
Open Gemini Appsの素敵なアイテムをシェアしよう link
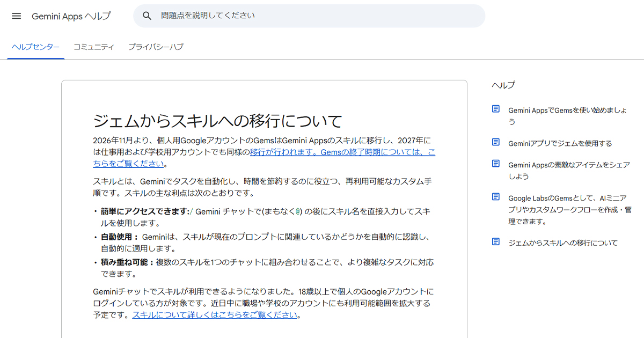[x=569, y=171]
